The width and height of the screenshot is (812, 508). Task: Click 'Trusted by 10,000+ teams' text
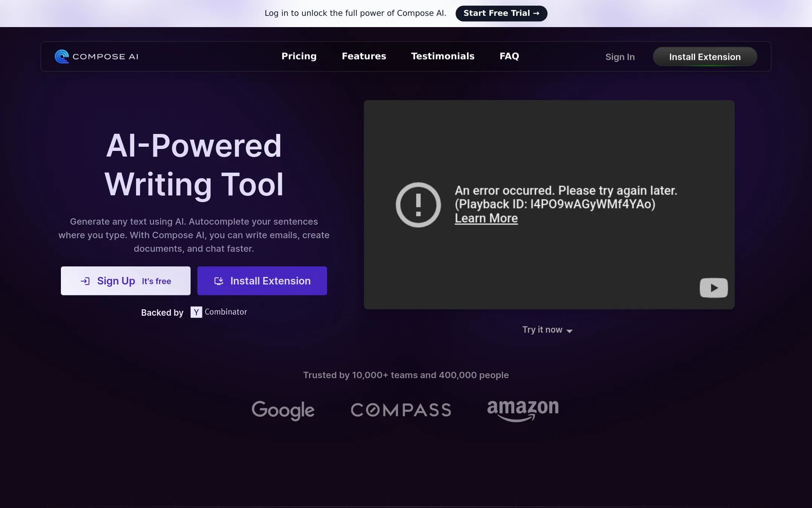tap(406, 375)
